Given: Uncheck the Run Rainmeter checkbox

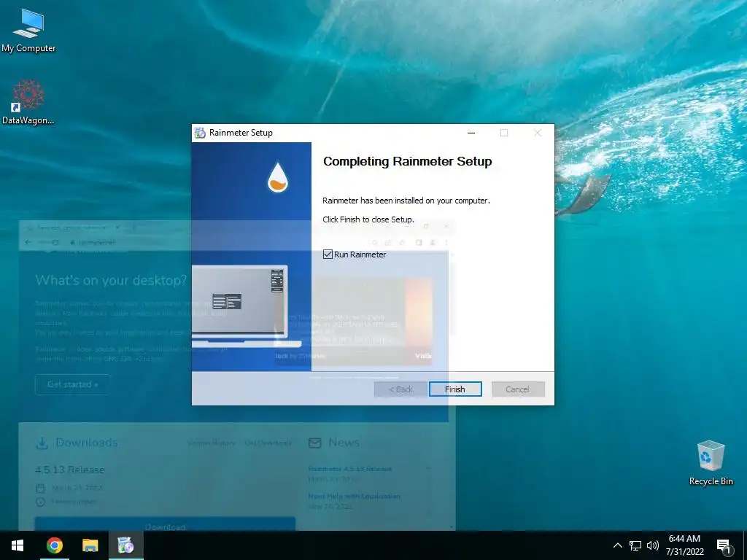Looking at the screenshot, I should tap(328, 254).
